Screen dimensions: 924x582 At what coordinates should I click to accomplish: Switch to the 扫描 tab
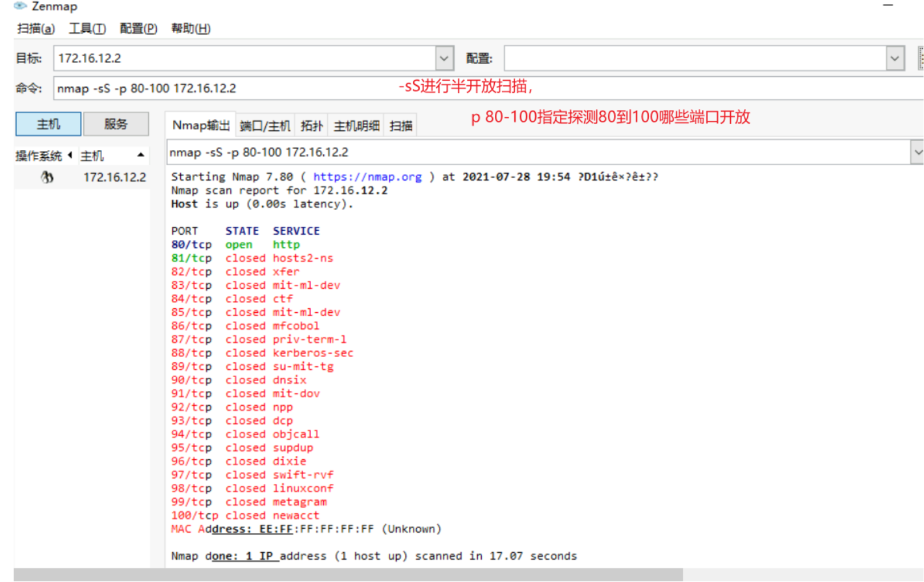[x=401, y=126]
